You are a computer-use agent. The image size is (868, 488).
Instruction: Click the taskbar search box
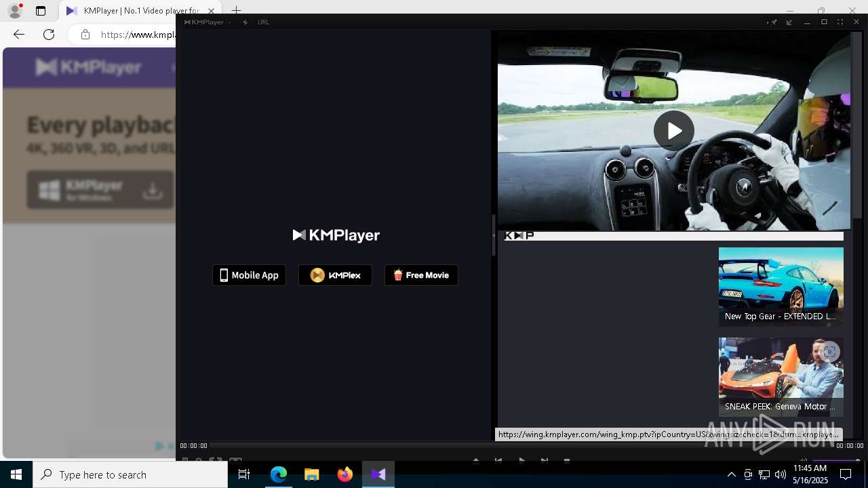pyautogui.click(x=130, y=474)
